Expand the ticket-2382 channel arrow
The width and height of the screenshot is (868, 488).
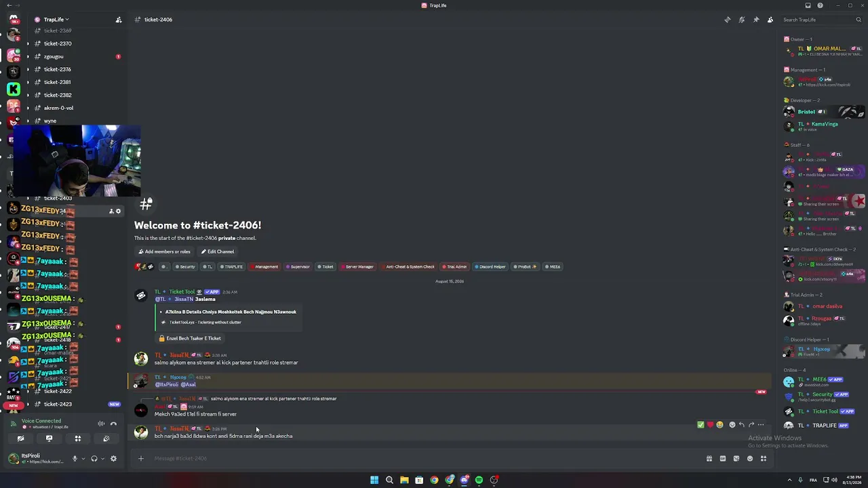[28, 95]
